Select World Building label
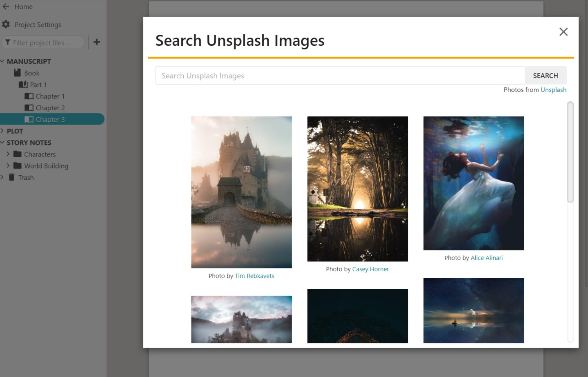The width and height of the screenshot is (588, 377). point(46,166)
